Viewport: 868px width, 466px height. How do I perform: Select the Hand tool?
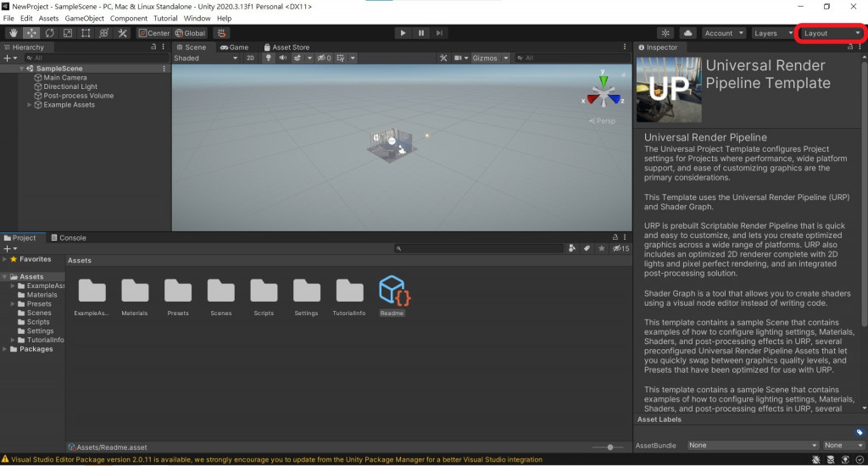14,33
